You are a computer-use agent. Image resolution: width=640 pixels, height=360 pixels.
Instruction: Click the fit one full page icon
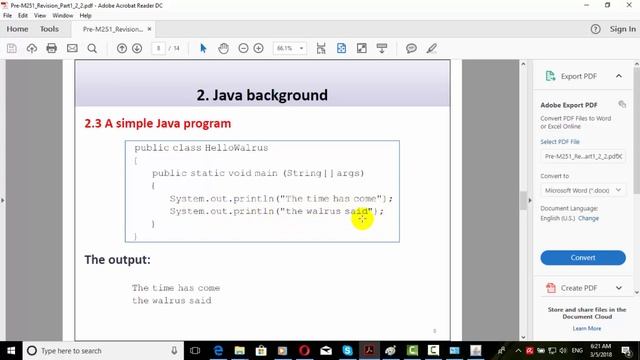pos(341,48)
